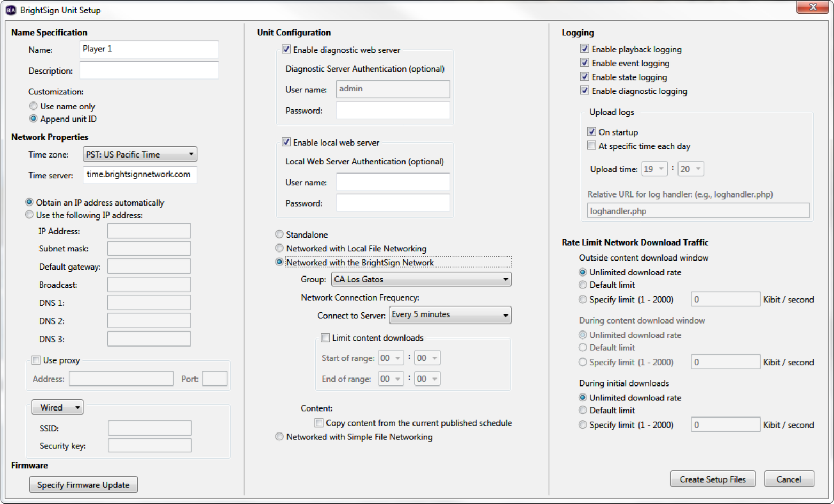Viewport: 834px width, 504px height.
Task: Select Default limit outside content download window
Action: (x=583, y=285)
